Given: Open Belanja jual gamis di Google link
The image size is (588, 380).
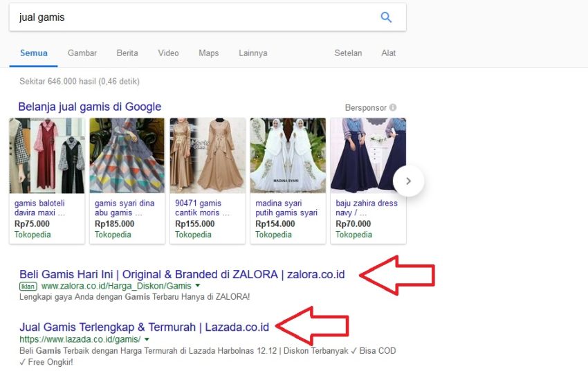Looking at the screenshot, I should pos(90,107).
